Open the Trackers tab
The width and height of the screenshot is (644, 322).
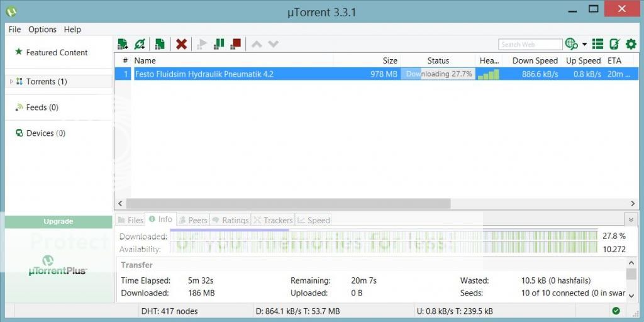[x=273, y=220]
